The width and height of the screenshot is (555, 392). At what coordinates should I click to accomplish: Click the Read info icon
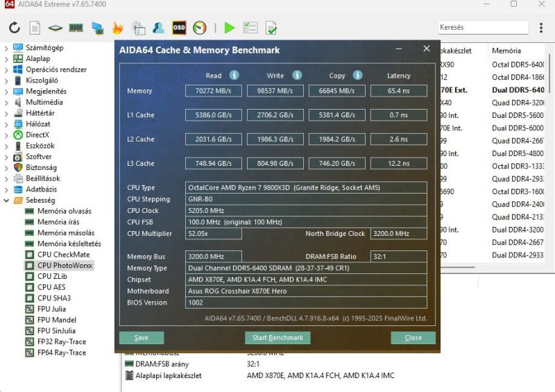234,75
